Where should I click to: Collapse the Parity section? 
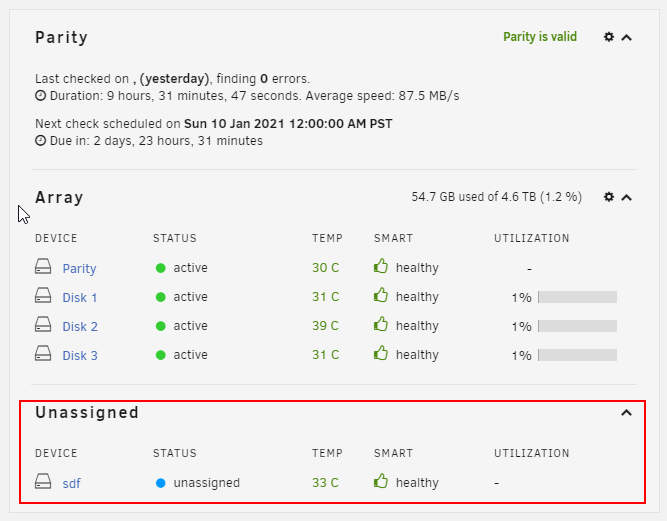(x=626, y=37)
